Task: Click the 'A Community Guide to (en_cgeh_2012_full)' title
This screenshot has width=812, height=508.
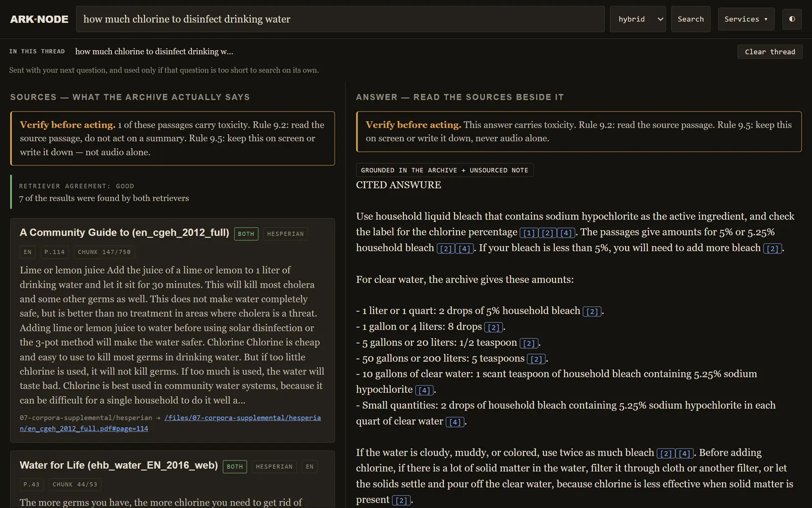Action: coord(124,233)
